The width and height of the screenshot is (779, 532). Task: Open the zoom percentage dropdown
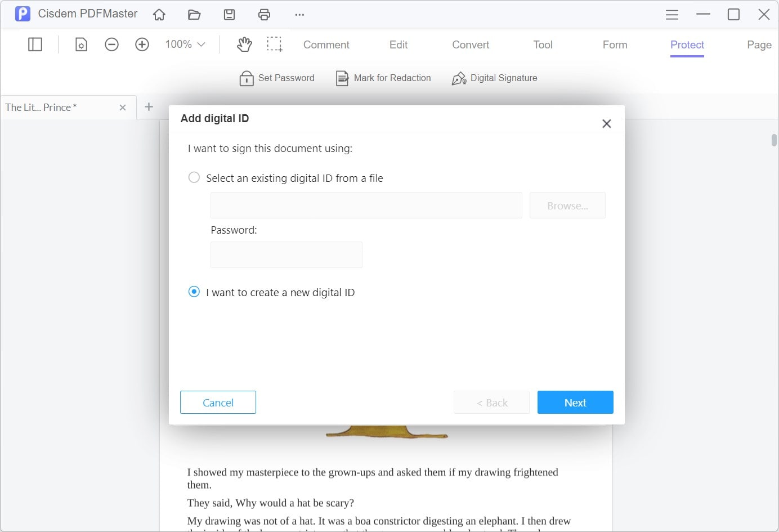pos(184,44)
